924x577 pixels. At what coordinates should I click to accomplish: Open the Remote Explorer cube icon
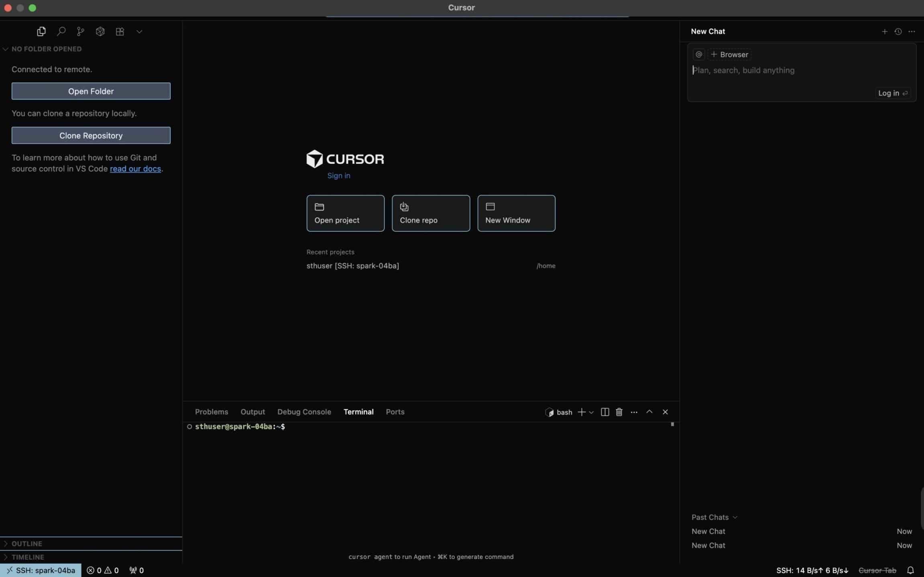(100, 31)
